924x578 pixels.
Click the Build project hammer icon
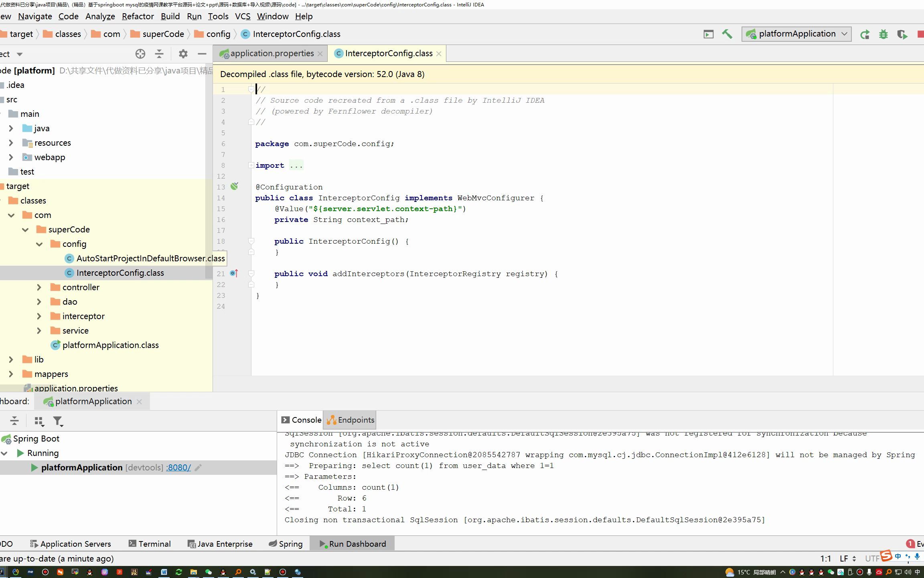click(727, 34)
